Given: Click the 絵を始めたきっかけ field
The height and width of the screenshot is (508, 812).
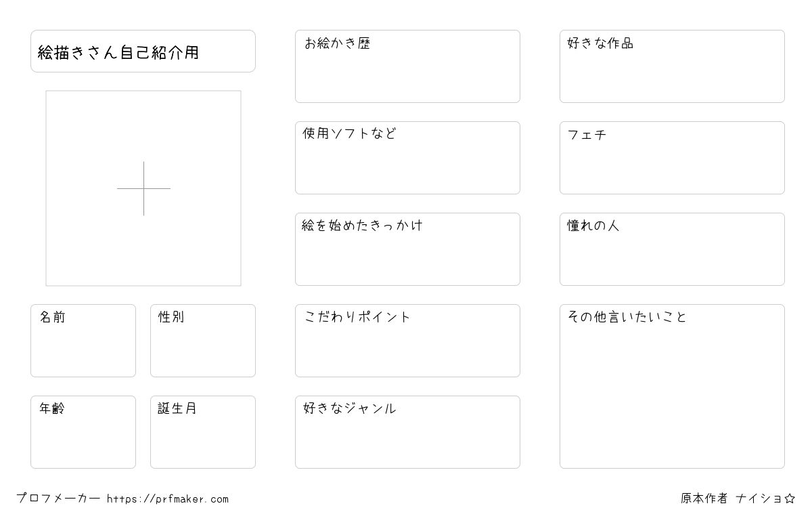Looking at the screenshot, I should pyautogui.click(x=407, y=249).
